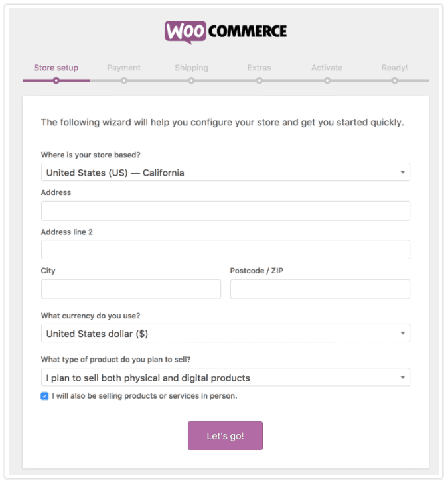Image resolution: width=448 pixels, height=485 pixels.
Task: Click the Store setup step circle
Action: click(x=56, y=81)
